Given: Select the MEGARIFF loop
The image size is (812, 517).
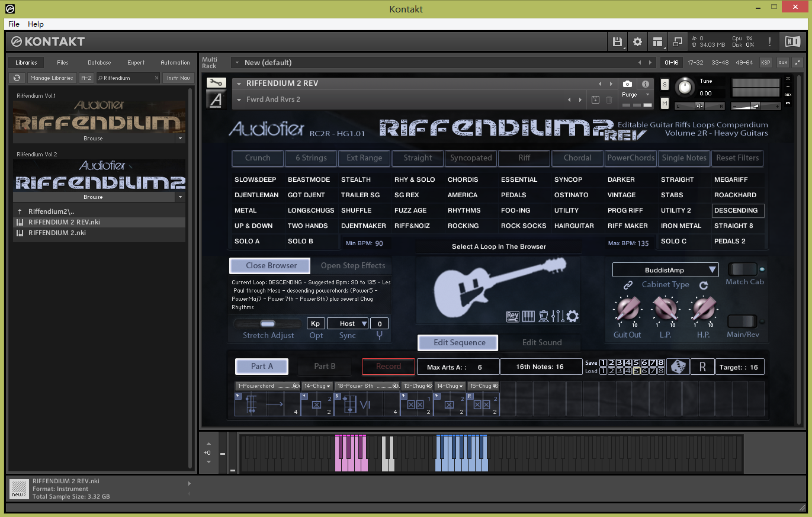Looking at the screenshot, I should click(x=738, y=179).
